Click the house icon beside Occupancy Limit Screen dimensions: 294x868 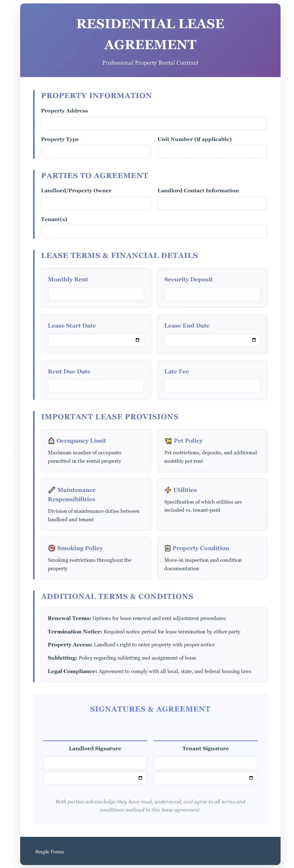[x=51, y=441]
